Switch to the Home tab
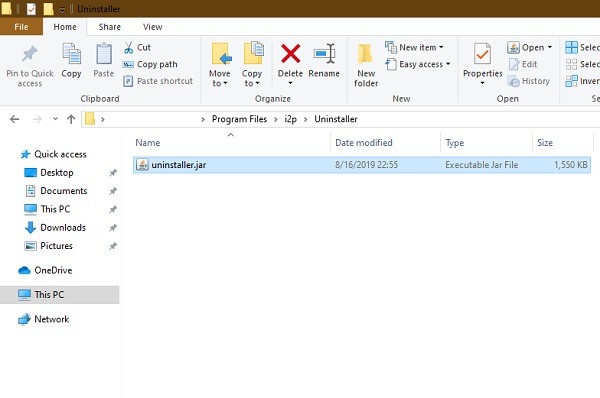The image size is (600, 398). [65, 27]
